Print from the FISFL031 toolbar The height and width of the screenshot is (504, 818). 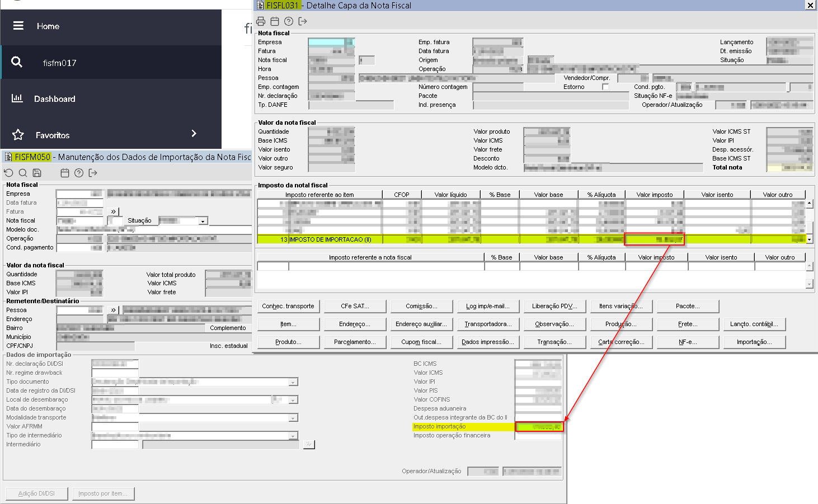click(x=261, y=21)
